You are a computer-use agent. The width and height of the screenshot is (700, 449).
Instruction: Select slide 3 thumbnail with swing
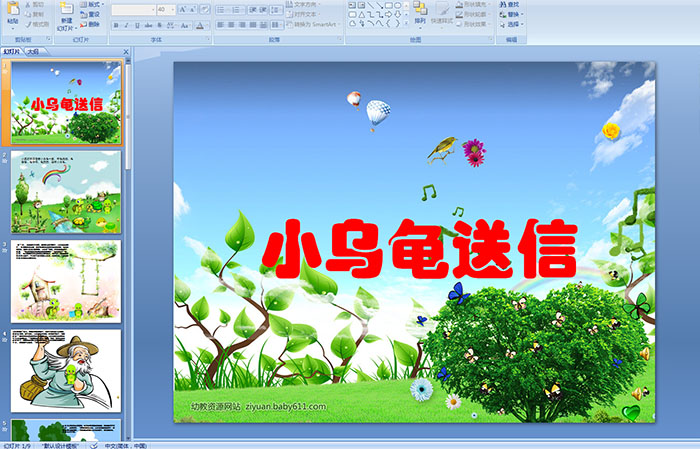(66, 281)
